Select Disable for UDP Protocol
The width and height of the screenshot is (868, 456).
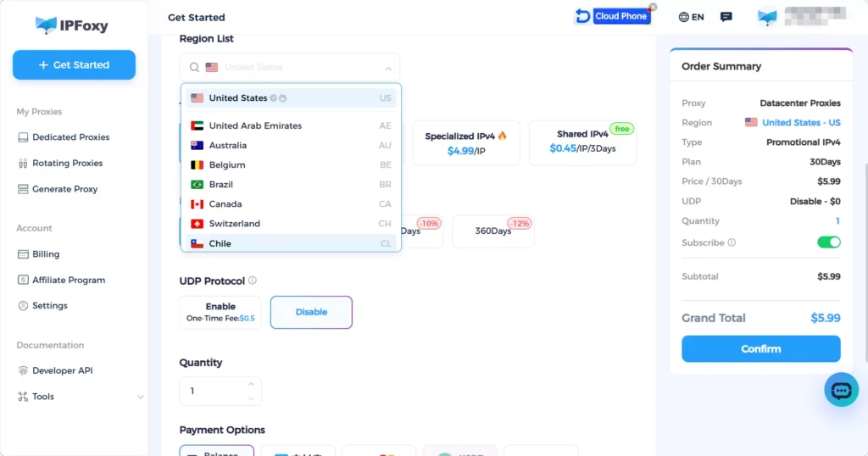tap(311, 312)
